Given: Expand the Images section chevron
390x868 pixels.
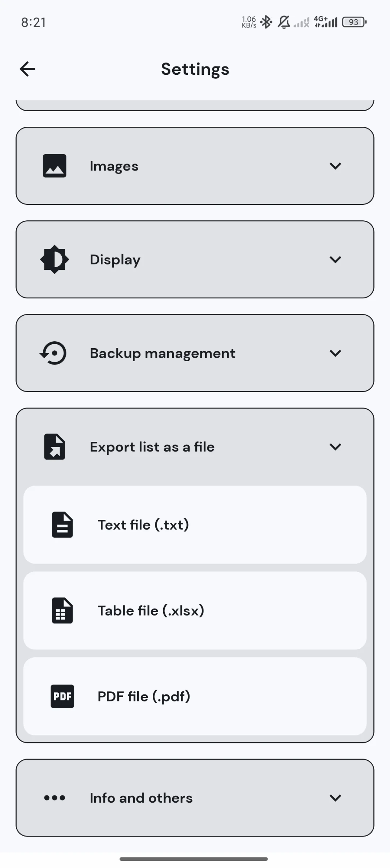Looking at the screenshot, I should point(335,166).
